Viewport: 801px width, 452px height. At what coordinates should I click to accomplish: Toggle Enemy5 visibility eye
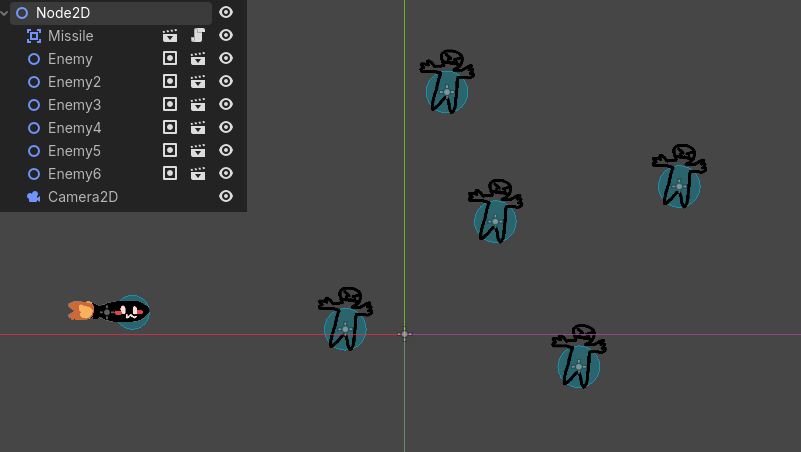tap(226, 150)
